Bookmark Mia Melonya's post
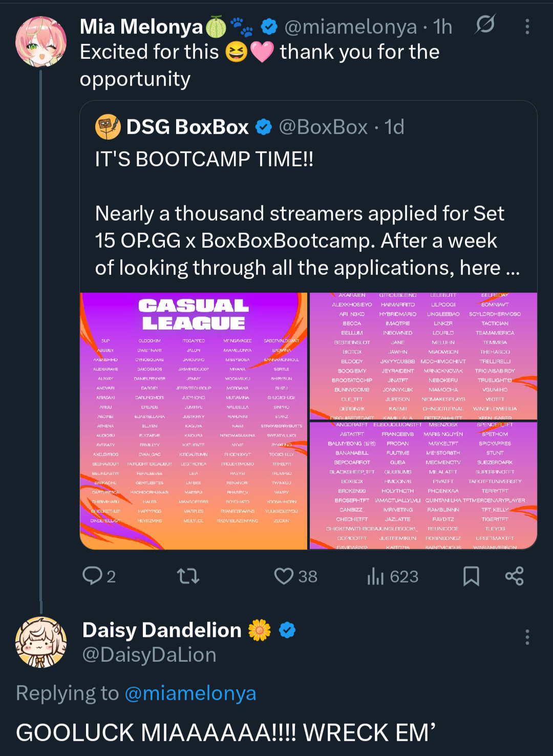The height and width of the screenshot is (756, 553). tap(471, 576)
